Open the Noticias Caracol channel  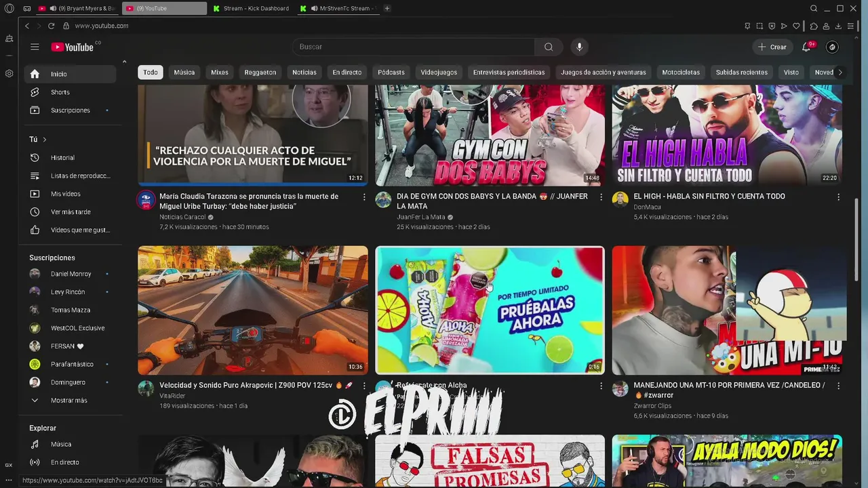(182, 217)
